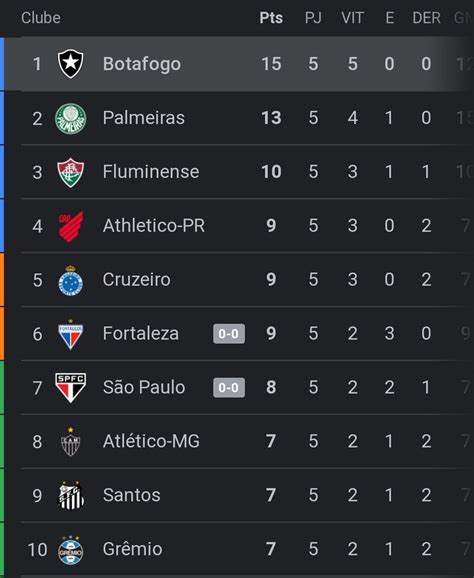Click the Fortaleza club crest

[70, 334]
